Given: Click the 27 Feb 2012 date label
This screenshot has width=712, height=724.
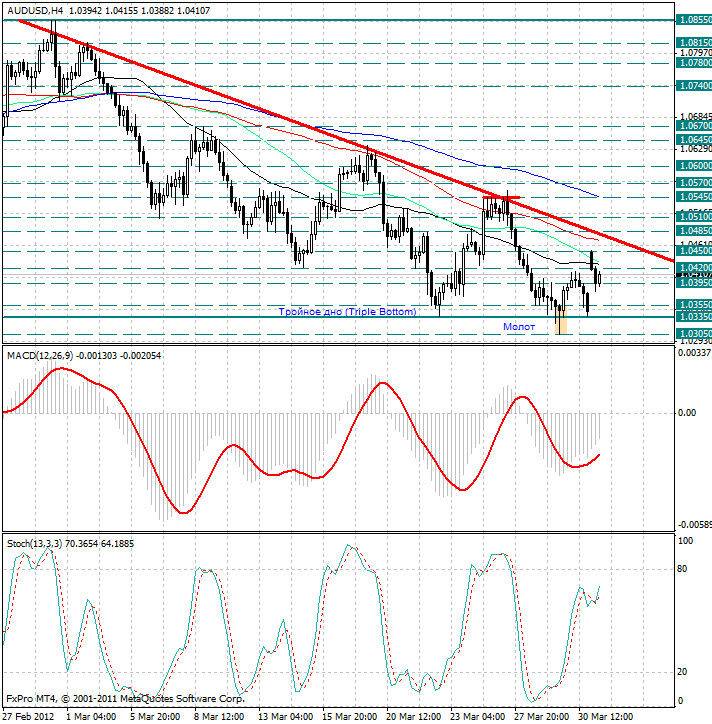Looking at the screenshot, I should tap(29, 717).
